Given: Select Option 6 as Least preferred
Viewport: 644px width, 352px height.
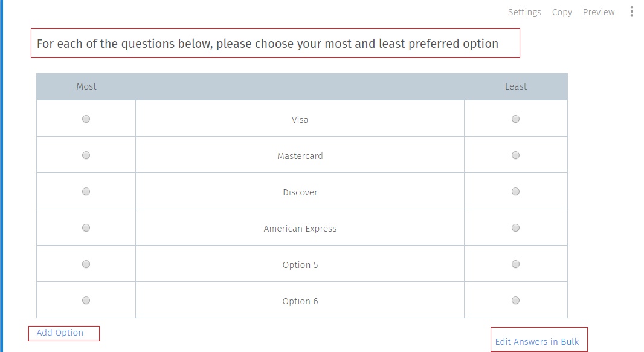Looking at the screenshot, I should [515, 299].
